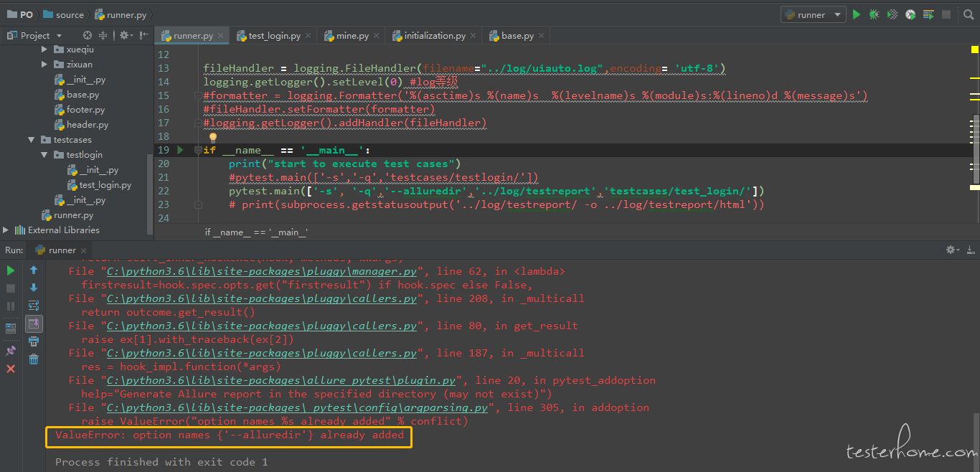The height and width of the screenshot is (472, 980).
Task: Click the runner.py breadcrumb in navigation bar
Action: tap(121, 14)
